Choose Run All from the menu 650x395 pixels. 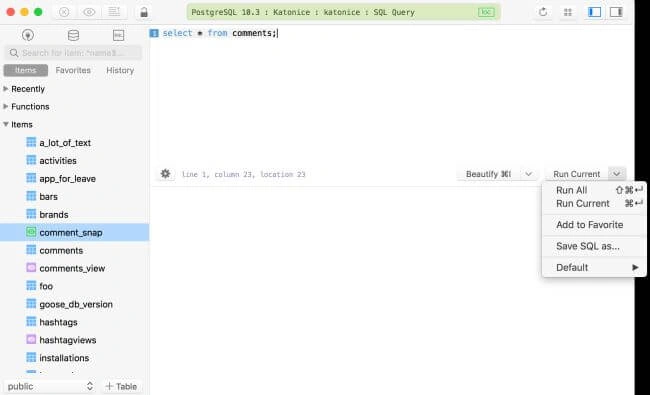coord(594,190)
